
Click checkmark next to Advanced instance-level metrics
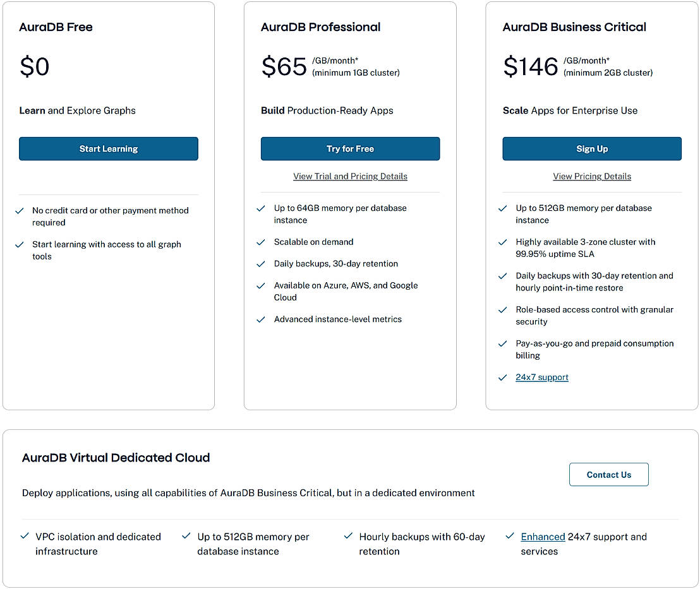tap(261, 319)
